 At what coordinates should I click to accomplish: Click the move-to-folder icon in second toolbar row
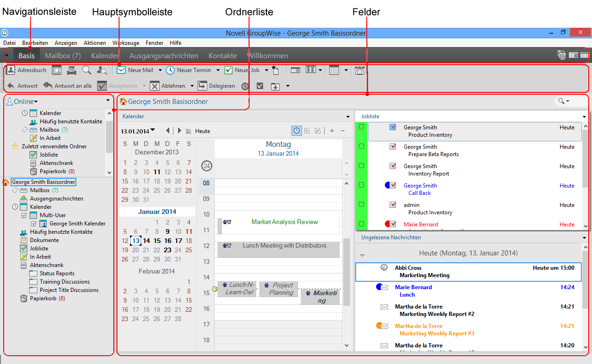[x=275, y=86]
